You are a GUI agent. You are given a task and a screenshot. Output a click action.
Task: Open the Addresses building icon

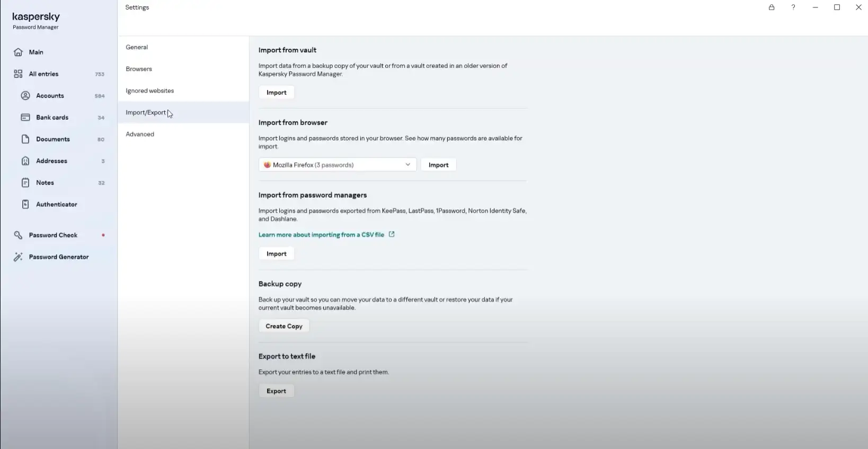tap(25, 161)
